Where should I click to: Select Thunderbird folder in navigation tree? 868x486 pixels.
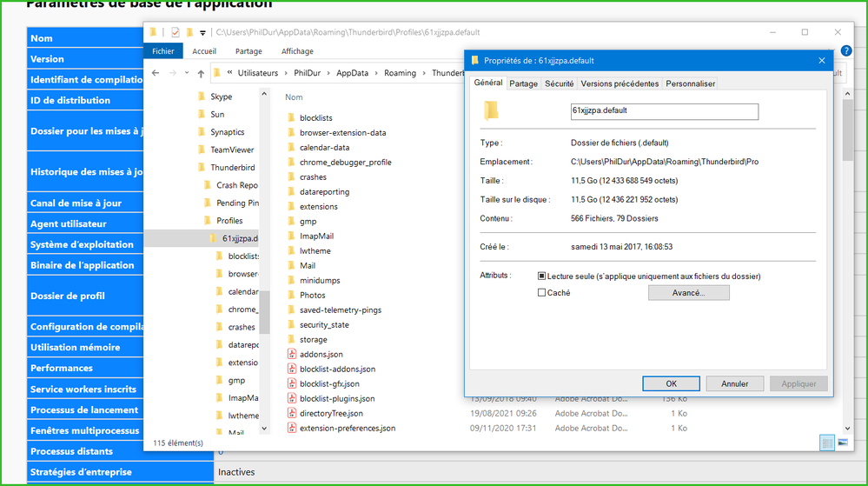click(x=233, y=167)
